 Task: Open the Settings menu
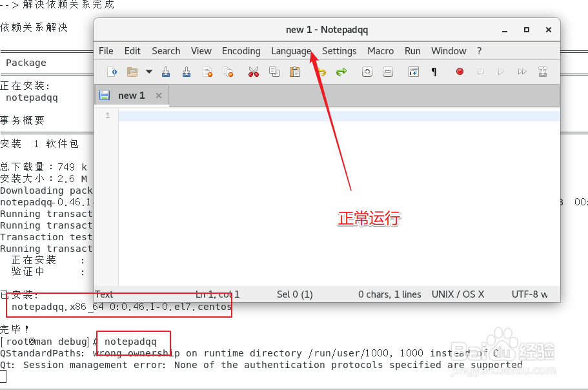(340, 51)
